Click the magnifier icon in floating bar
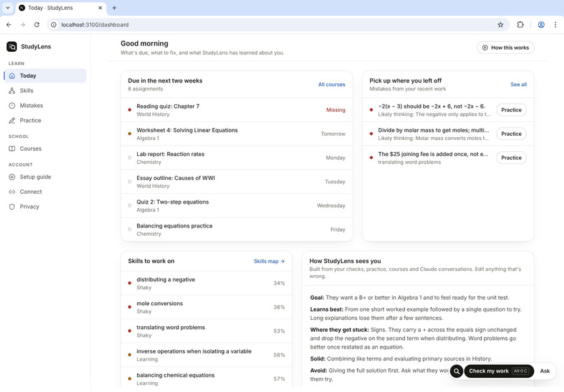The width and height of the screenshot is (564, 392). point(456,371)
